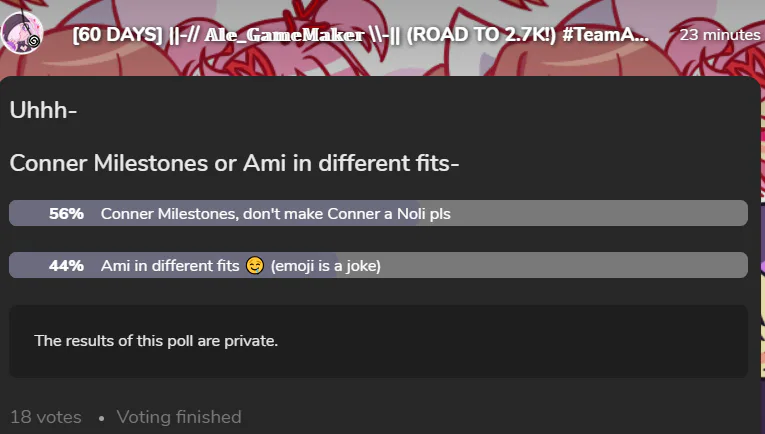Click the 56% result label
Image resolution: width=765 pixels, height=434 pixels.
click(66, 214)
